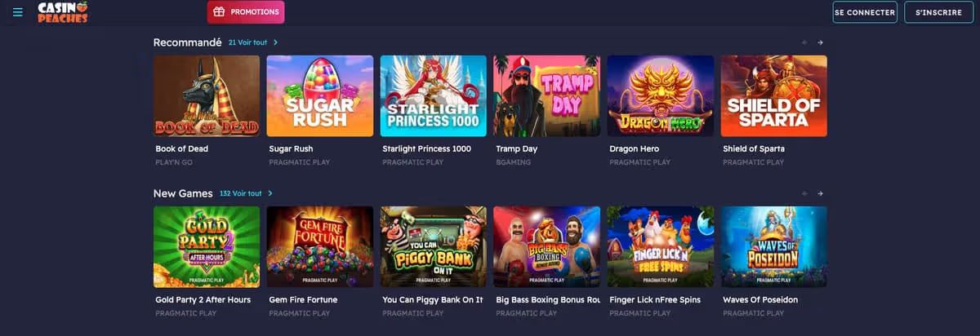Open 132 Voir tout link
This screenshot has width=980, height=336.
point(241,193)
